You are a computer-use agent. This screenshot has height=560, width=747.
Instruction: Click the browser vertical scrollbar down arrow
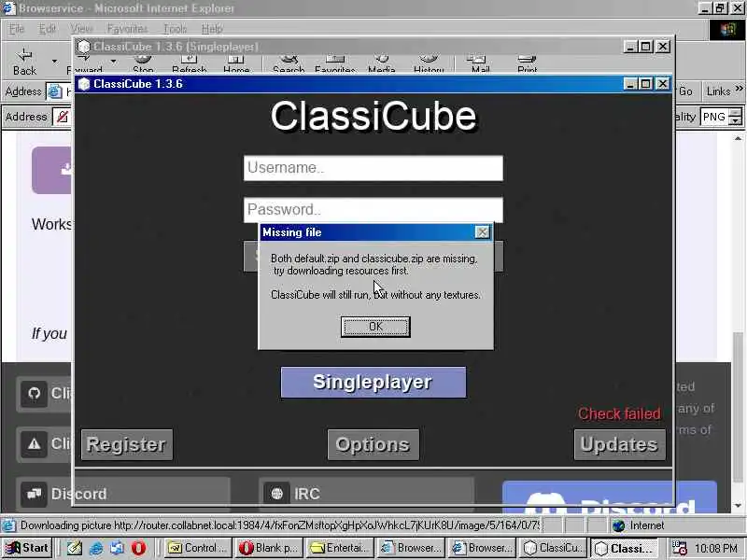coord(739,506)
